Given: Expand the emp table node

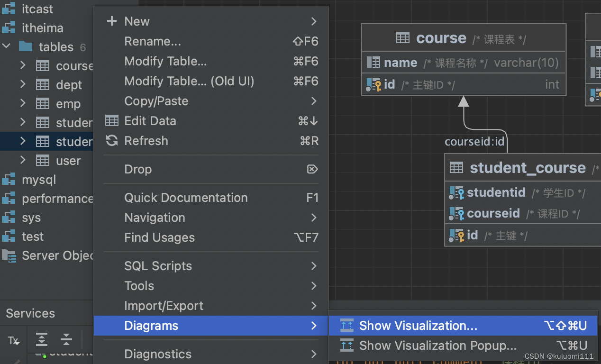Looking at the screenshot, I should pos(23,103).
